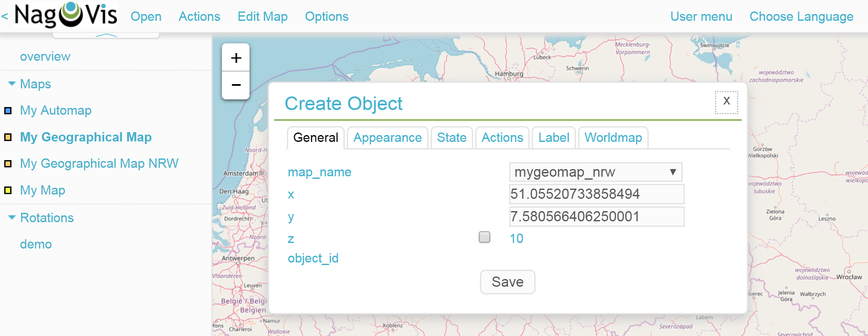Enable the z value checkbox
The image size is (868, 336).
(x=484, y=237)
